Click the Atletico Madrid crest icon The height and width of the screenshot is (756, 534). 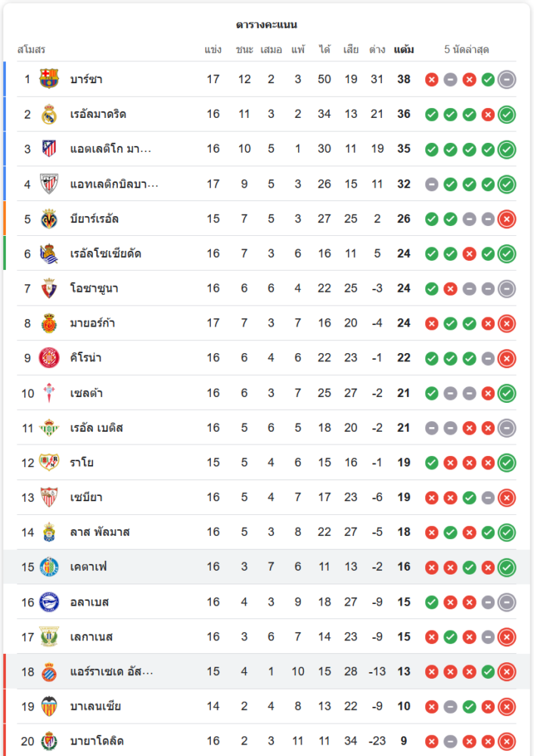49,149
